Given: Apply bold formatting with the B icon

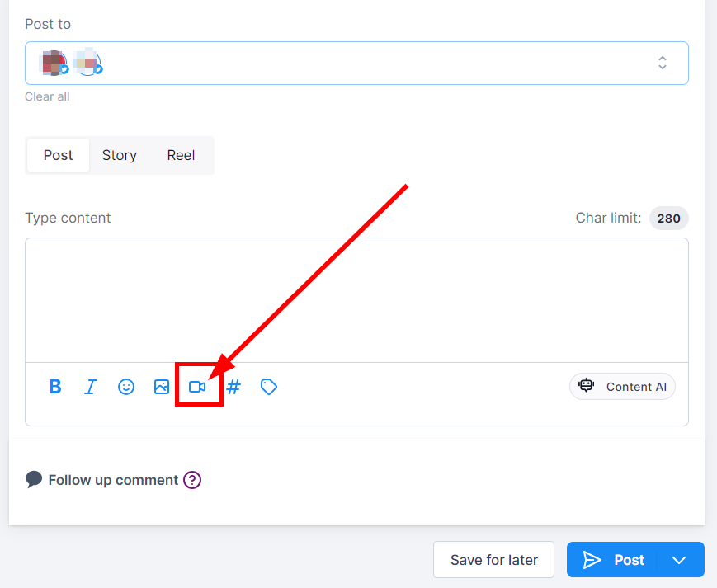Looking at the screenshot, I should tap(55, 387).
